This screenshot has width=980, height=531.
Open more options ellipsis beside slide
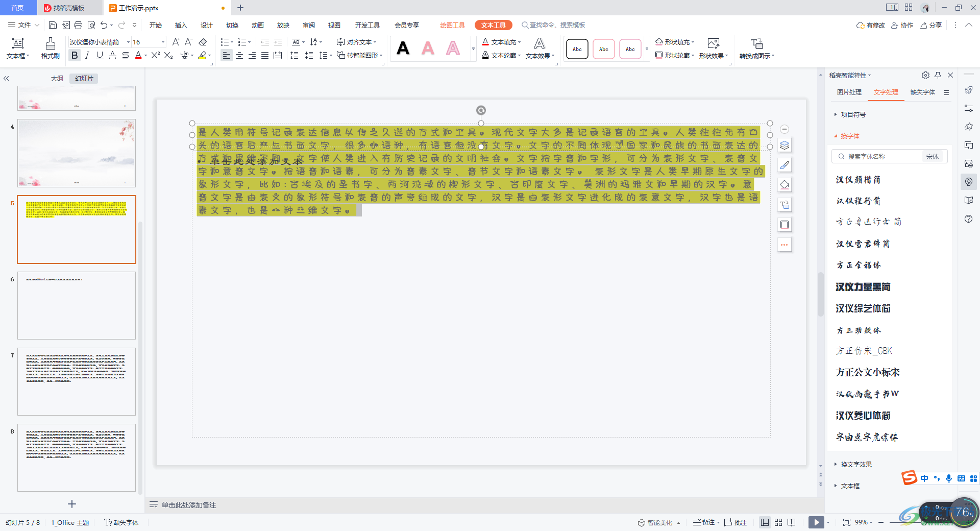tap(785, 245)
